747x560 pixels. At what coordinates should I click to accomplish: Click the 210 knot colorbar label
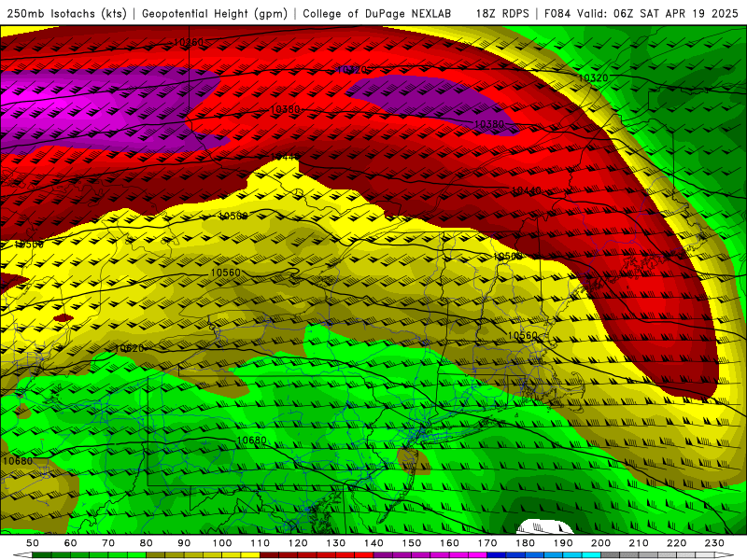639,543
